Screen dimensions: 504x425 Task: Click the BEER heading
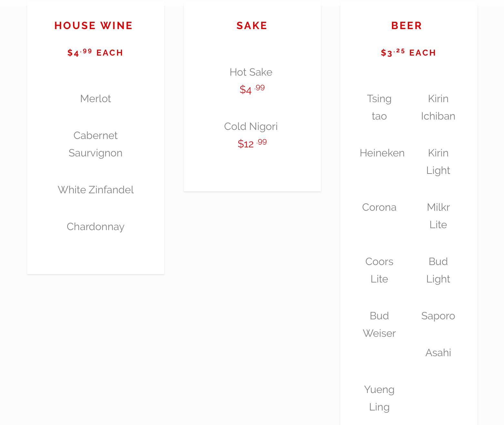(406, 26)
